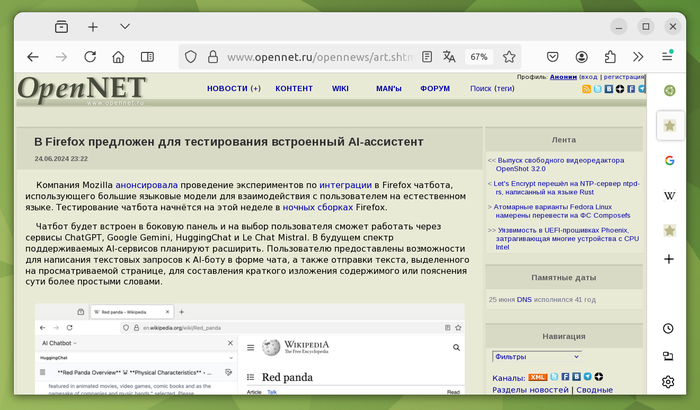This screenshot has width=700, height=410.
Task: Click the анонсировала link in article
Action: click(146, 185)
